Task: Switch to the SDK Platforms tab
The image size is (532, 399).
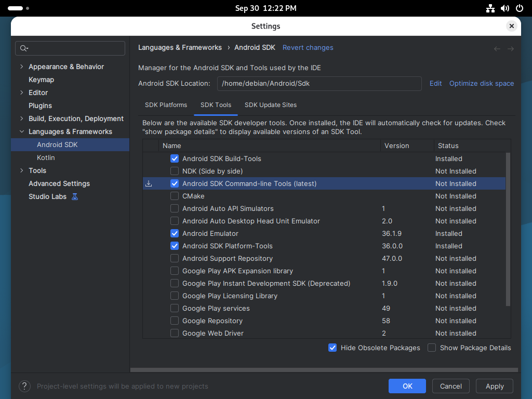Action: (166, 105)
